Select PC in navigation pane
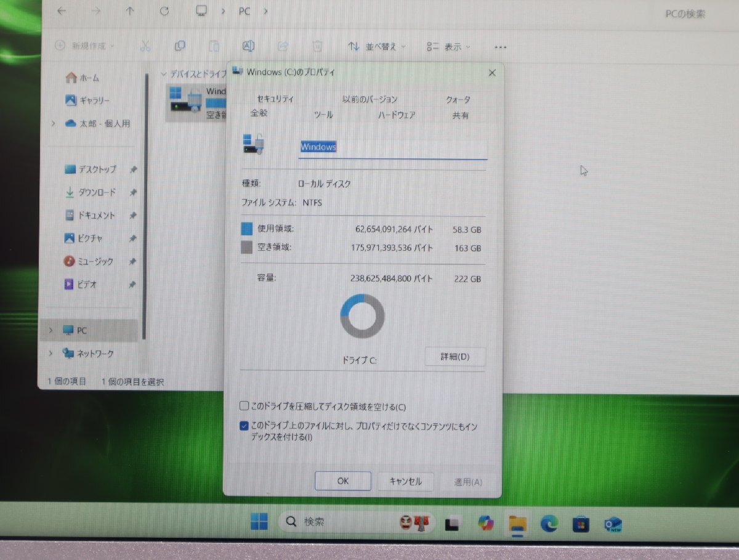739x560 pixels. point(75,331)
